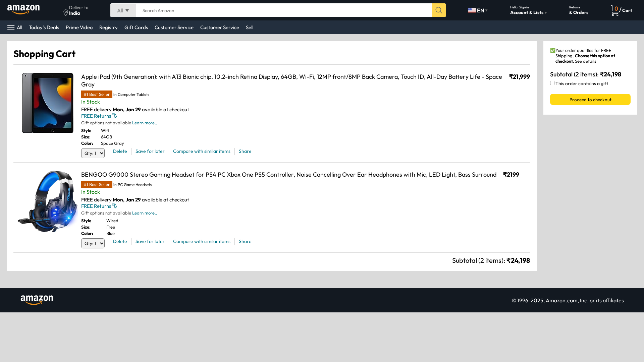Click #1 Best Seller badge for PC Game Headsets

tap(97, 185)
